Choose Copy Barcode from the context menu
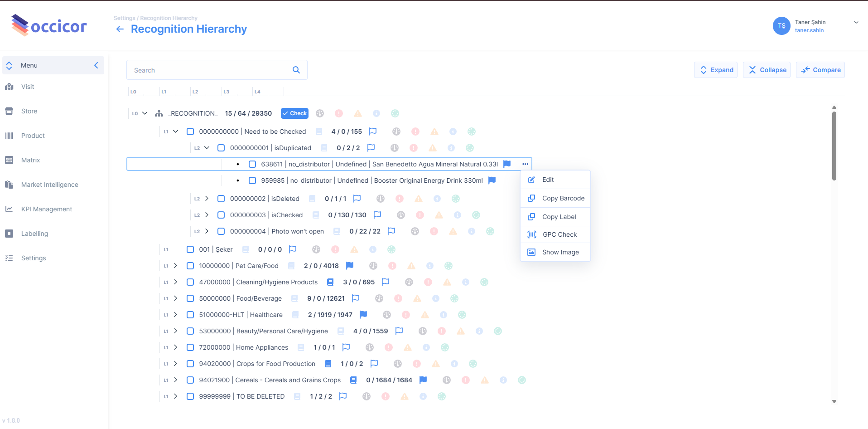The image size is (868, 429). pyautogui.click(x=563, y=198)
